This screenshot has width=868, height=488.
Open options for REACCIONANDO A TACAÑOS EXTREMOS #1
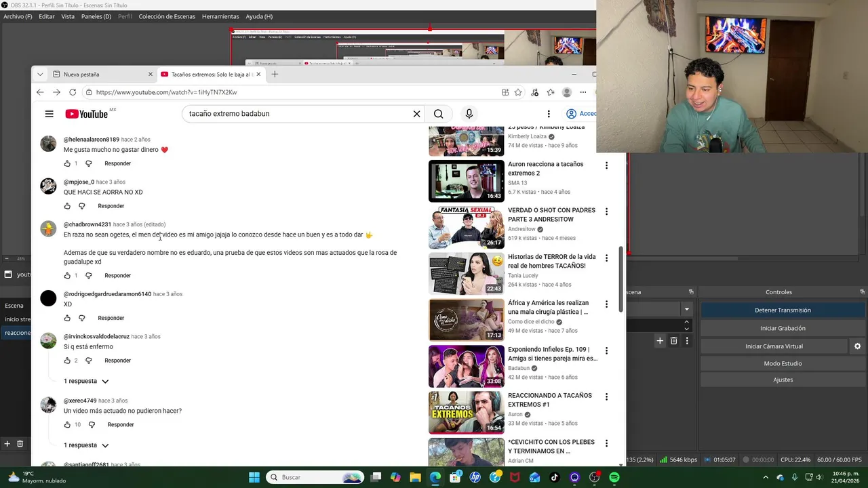coord(606,396)
